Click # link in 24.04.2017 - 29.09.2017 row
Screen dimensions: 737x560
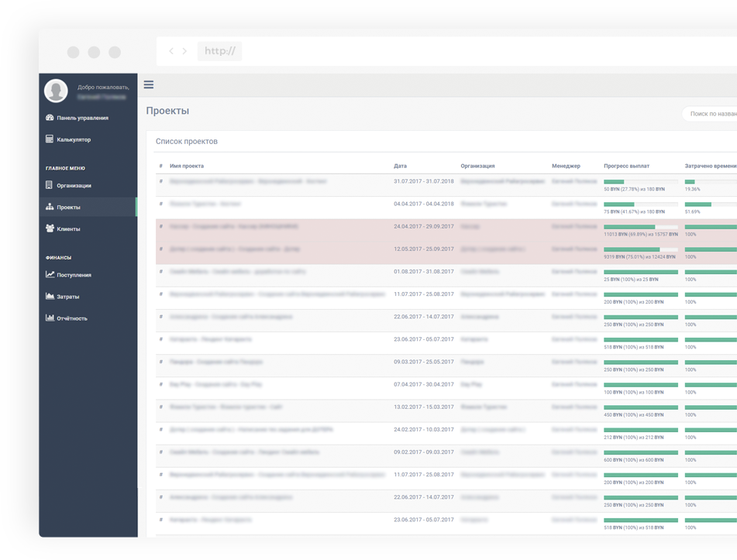[160, 226]
